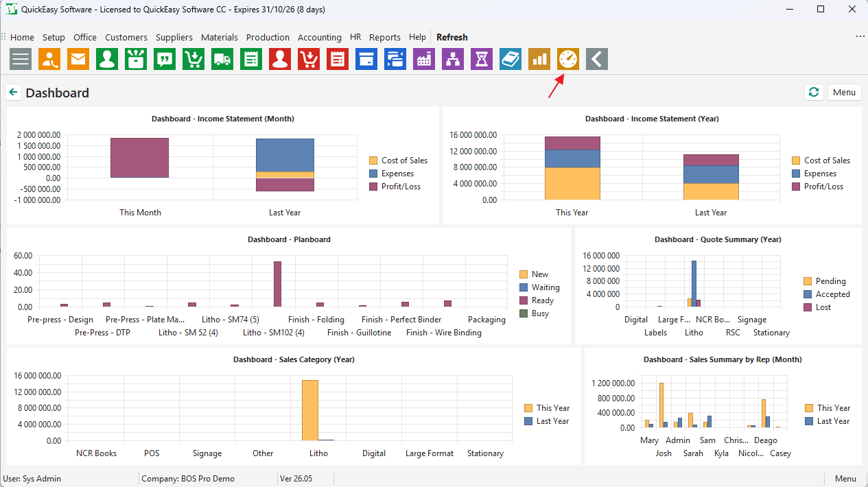Click the orange gauge dashboard icon
This screenshot has height=487, width=868.
tap(569, 59)
